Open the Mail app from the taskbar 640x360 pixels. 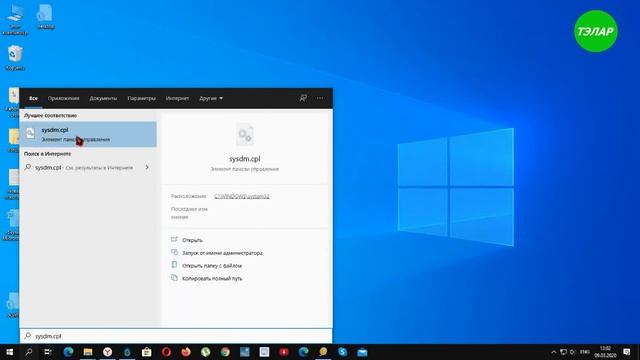point(362,352)
